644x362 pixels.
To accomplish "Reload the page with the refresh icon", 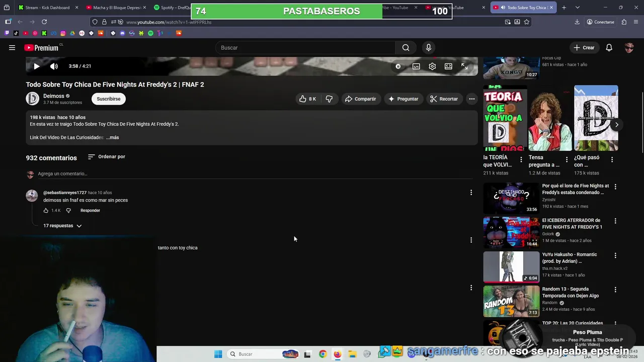I will point(44,22).
